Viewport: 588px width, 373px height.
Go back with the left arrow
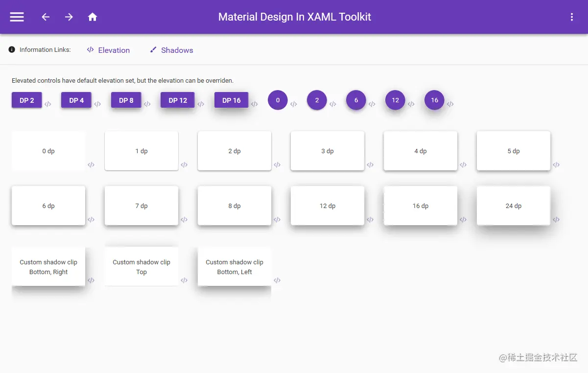tap(46, 17)
